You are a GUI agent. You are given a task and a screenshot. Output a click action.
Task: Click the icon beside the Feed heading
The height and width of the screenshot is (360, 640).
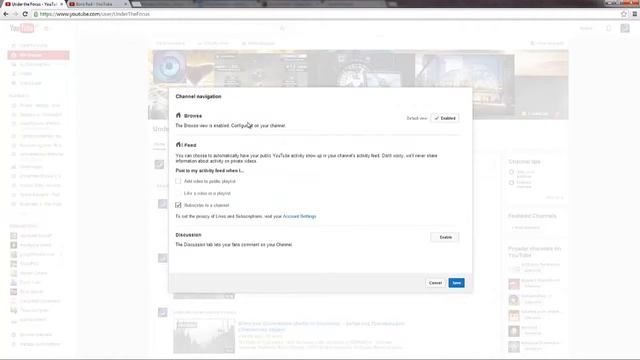click(178, 144)
